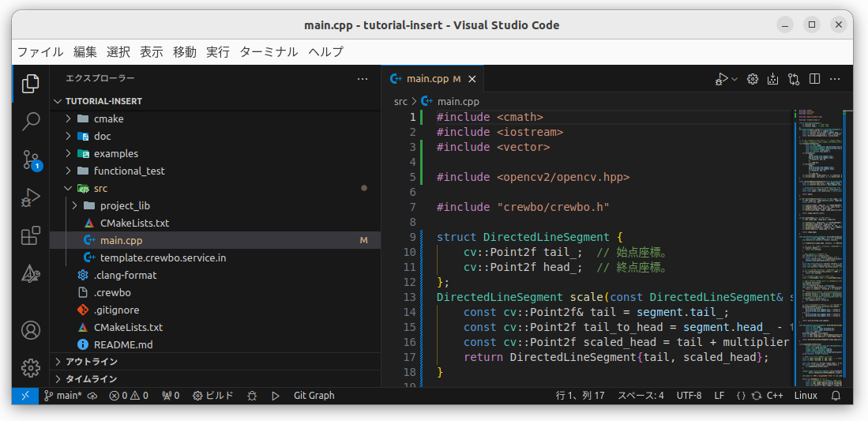Open the Explorer view in activity bar

31,84
